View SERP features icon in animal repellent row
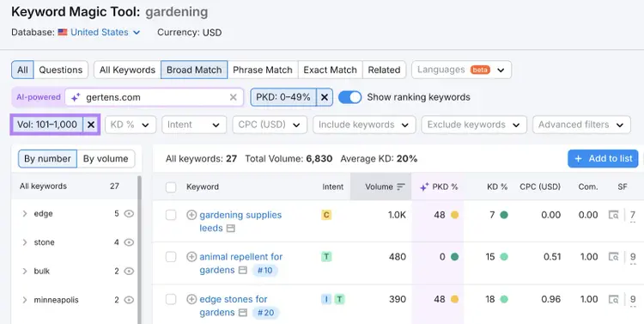The height and width of the screenshot is (324, 644). (614, 257)
